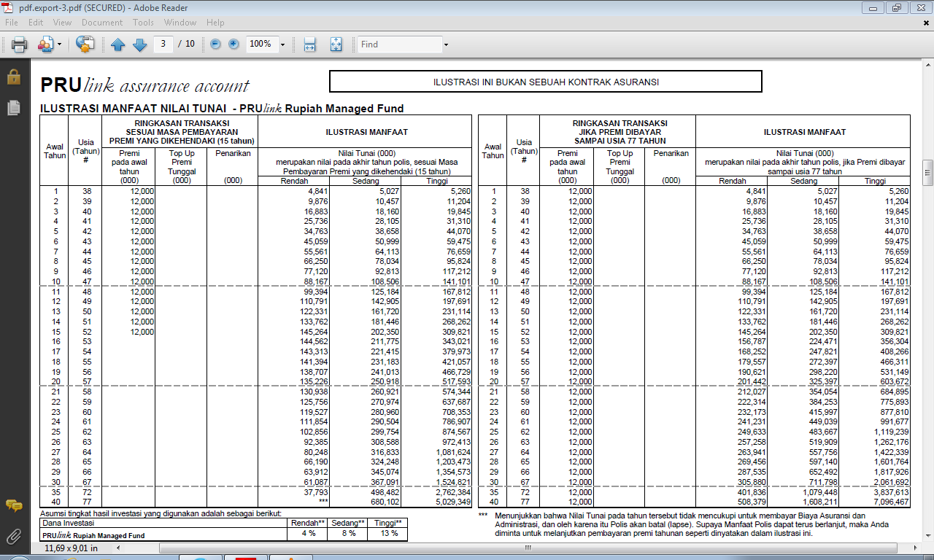Open the zoom percentage dropdown arrow
This screenshot has width=934, height=560.
coord(282,44)
